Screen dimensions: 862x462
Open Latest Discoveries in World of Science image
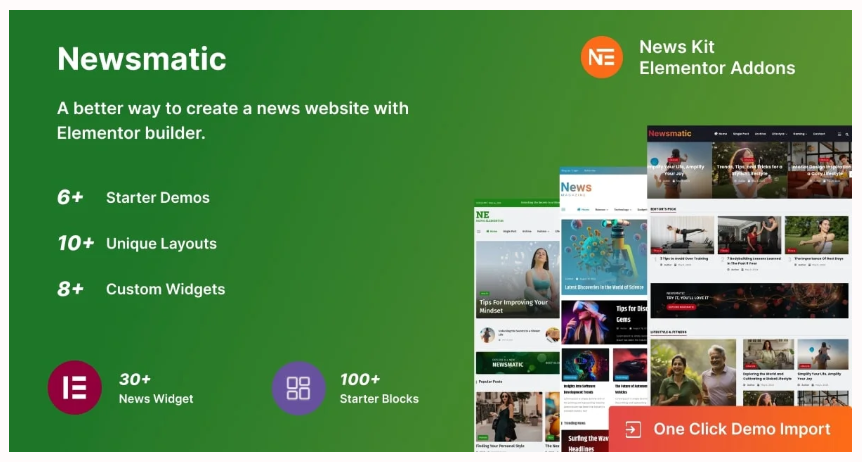pos(604,258)
